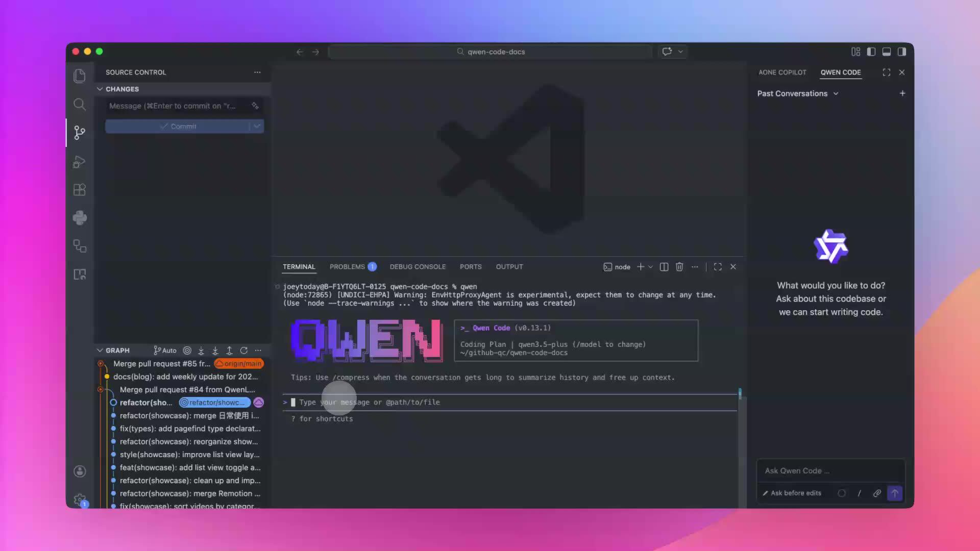980x551 pixels.
Task: Click the go to current history item target icon
Action: 187,350
